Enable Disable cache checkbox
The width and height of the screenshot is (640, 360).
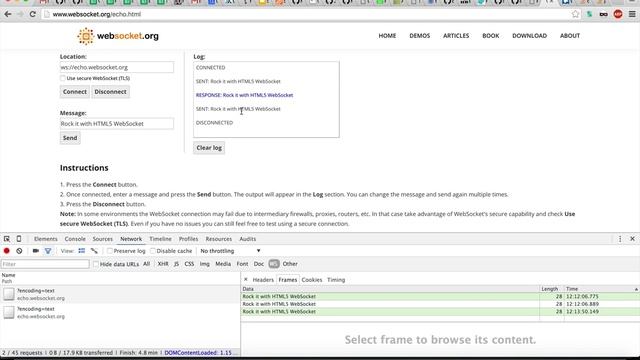point(153,251)
